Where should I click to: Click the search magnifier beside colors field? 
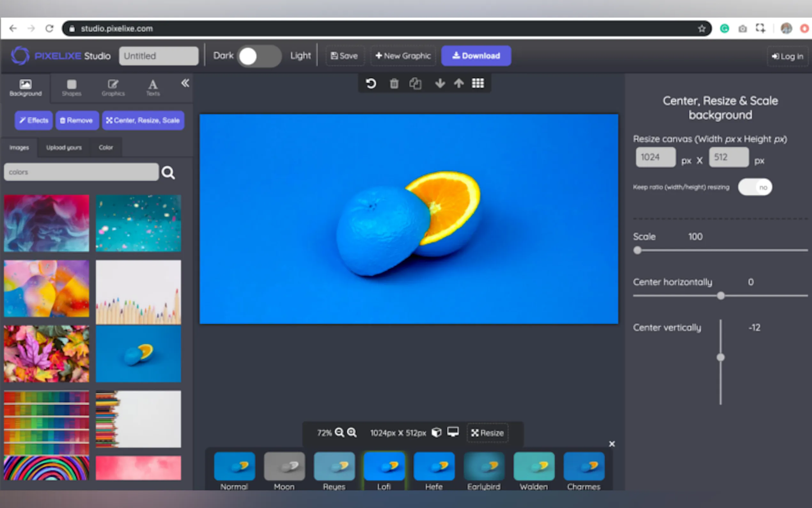tap(168, 173)
